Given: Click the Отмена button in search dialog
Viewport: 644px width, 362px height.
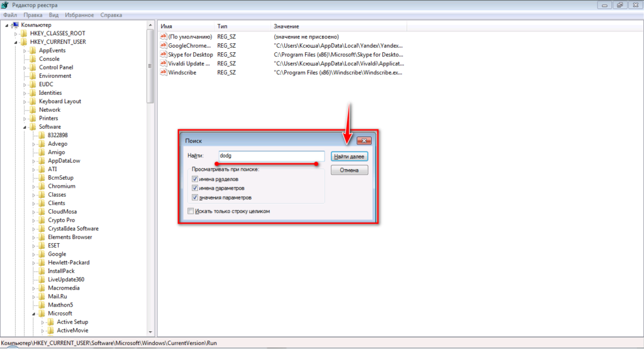Looking at the screenshot, I should pyautogui.click(x=349, y=170).
